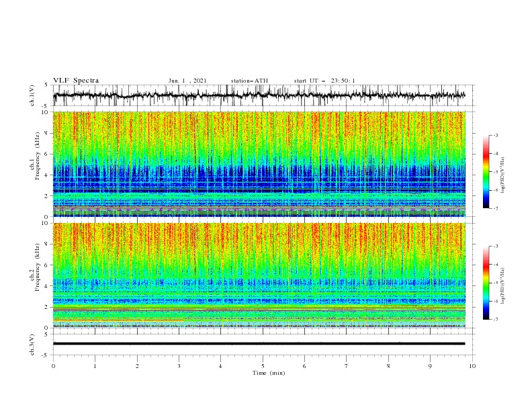Click the "station=ATH" header text
Image resolution: width=532 pixels, height=411 pixels.
tap(249, 81)
